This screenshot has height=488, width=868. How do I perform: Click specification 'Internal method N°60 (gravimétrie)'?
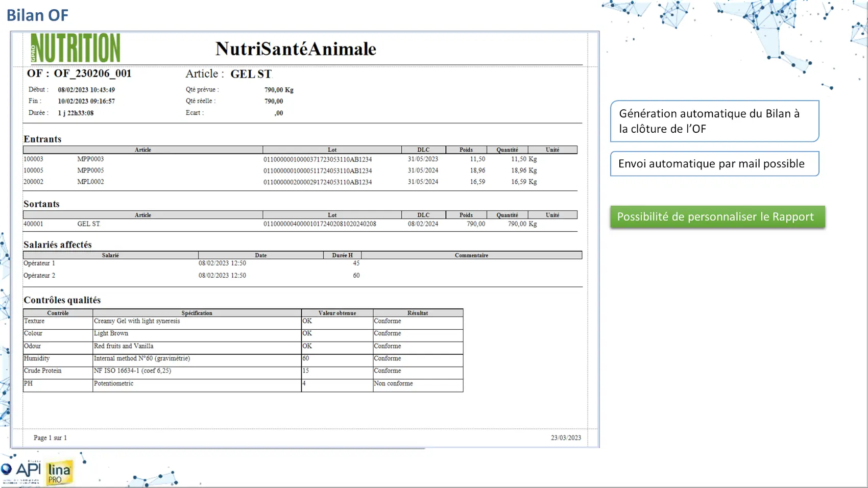[x=142, y=358]
